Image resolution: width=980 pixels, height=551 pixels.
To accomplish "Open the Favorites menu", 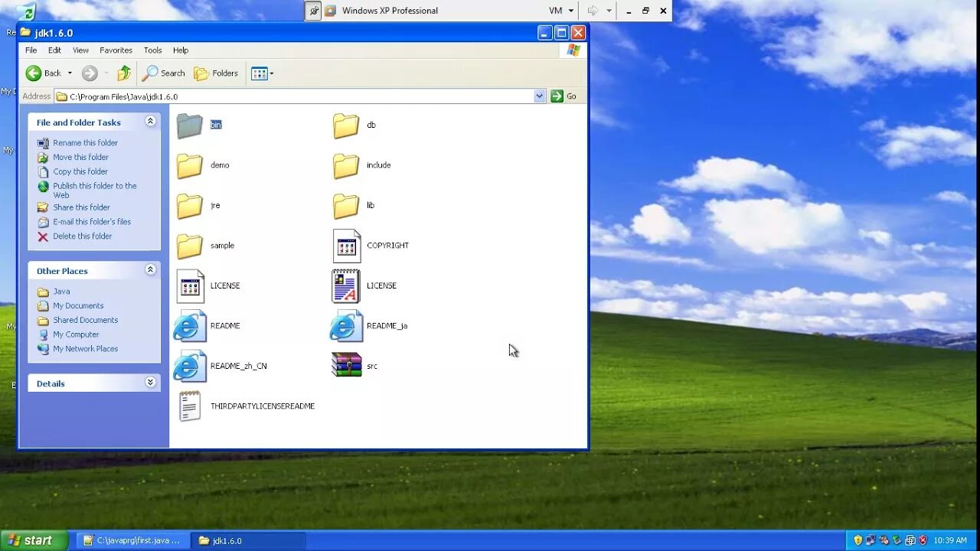I will [x=116, y=51].
